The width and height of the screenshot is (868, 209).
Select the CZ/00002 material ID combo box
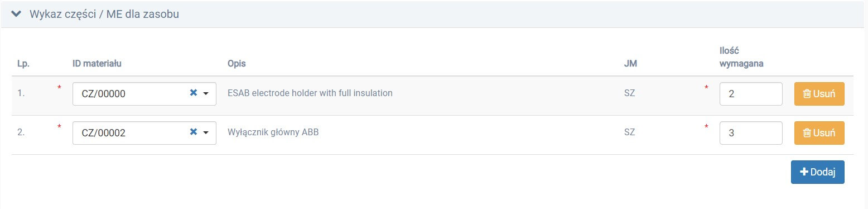(144, 133)
